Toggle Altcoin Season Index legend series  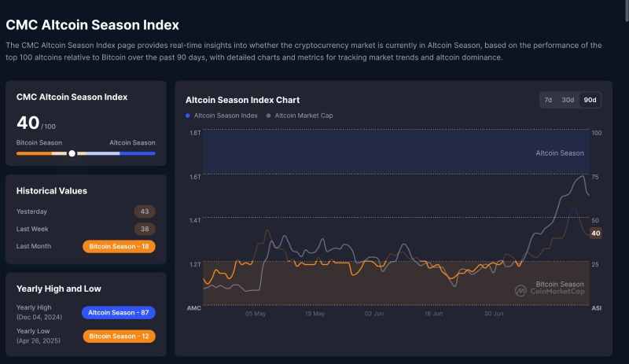[222, 116]
